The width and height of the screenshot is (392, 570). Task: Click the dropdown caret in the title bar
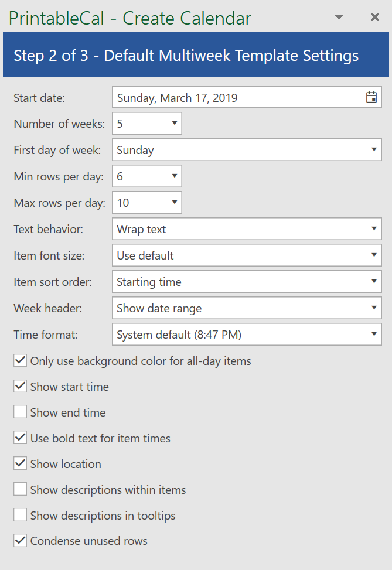[339, 18]
